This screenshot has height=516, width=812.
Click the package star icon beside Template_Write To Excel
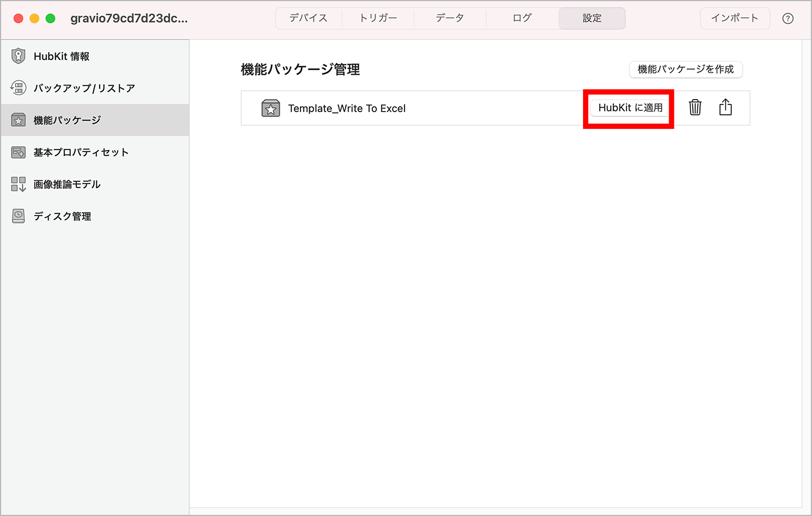(271, 108)
